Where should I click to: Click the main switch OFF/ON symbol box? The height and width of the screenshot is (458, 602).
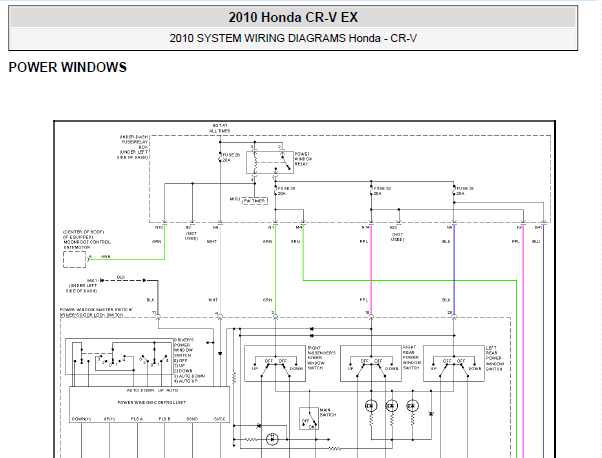pyautogui.click(x=309, y=418)
